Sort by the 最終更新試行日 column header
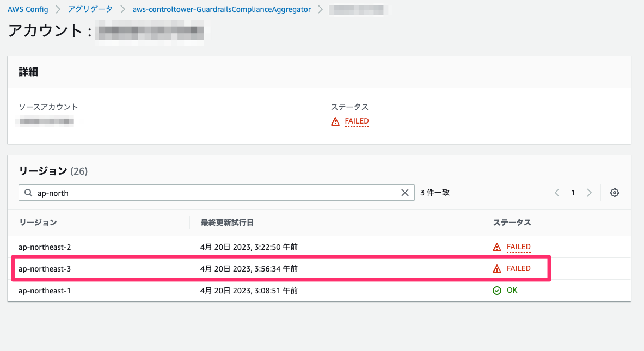This screenshot has width=644, height=351. (227, 223)
